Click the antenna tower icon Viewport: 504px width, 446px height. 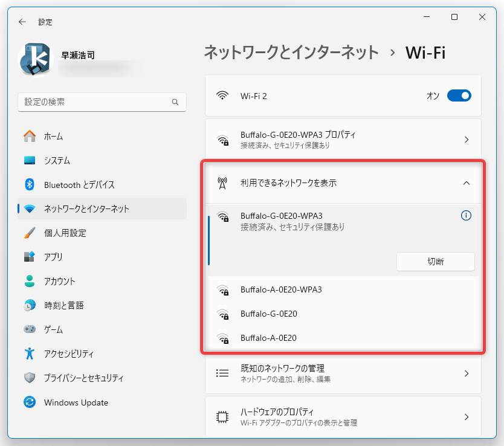(x=222, y=183)
